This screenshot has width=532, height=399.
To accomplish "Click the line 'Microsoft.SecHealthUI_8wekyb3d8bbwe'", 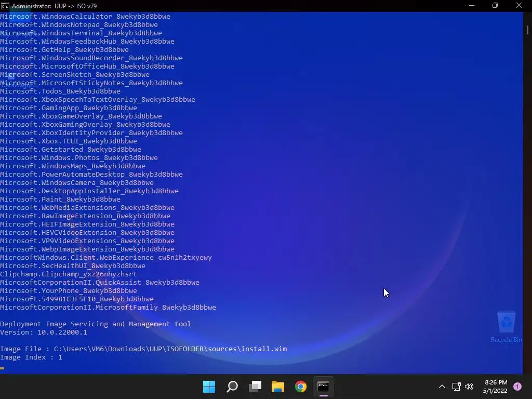I will coord(73,265).
